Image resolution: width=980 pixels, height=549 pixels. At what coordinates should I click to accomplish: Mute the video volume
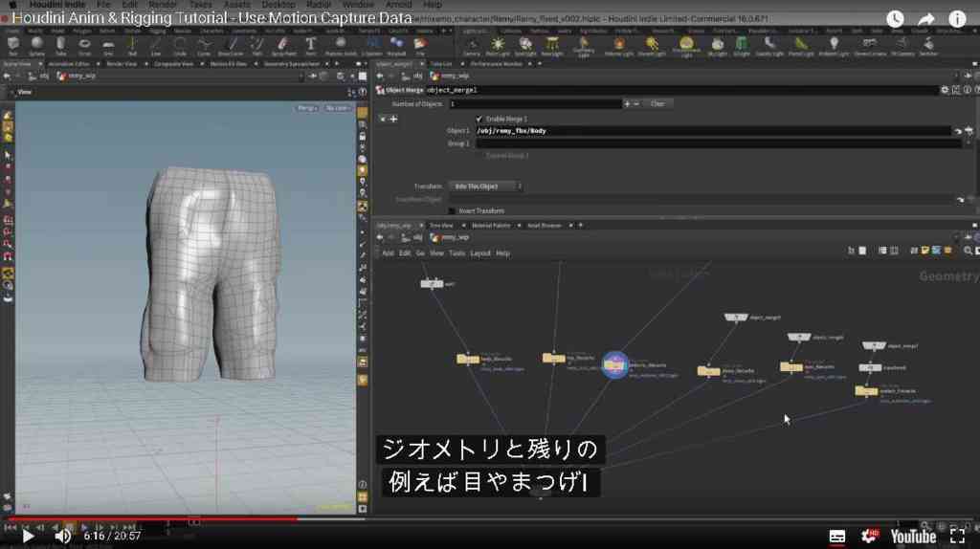tap(62, 536)
